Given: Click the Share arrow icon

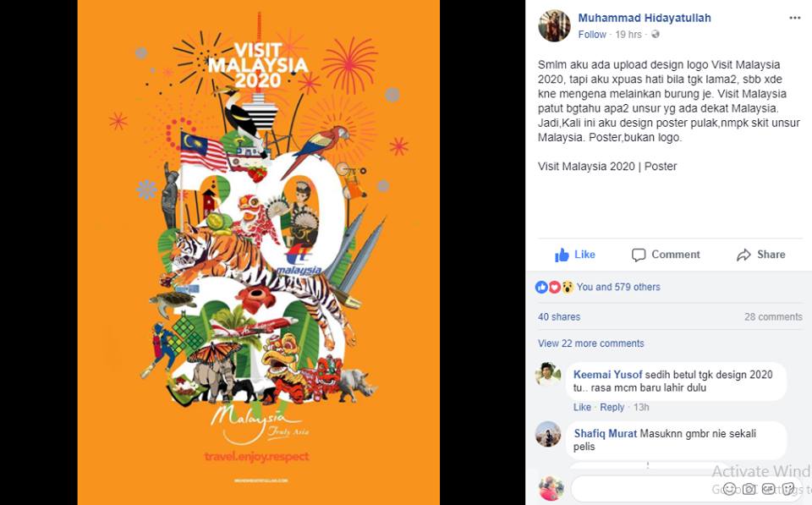Looking at the screenshot, I should (743, 255).
